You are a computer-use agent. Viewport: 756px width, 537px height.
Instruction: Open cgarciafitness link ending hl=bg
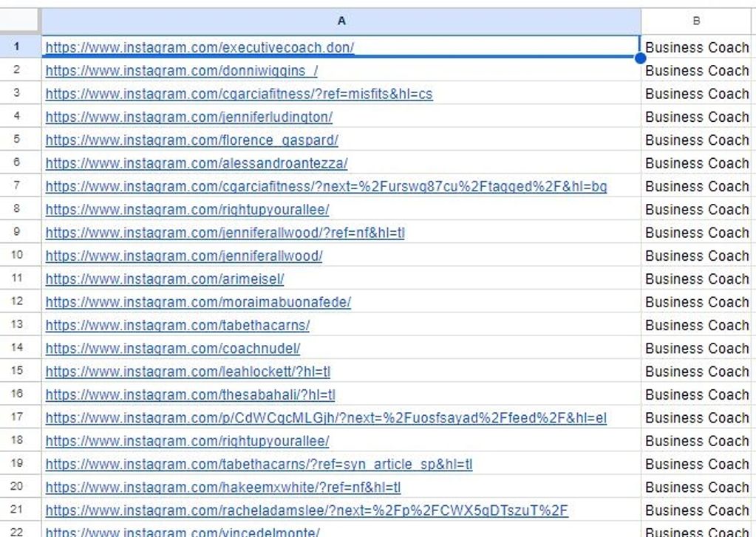[326, 186]
